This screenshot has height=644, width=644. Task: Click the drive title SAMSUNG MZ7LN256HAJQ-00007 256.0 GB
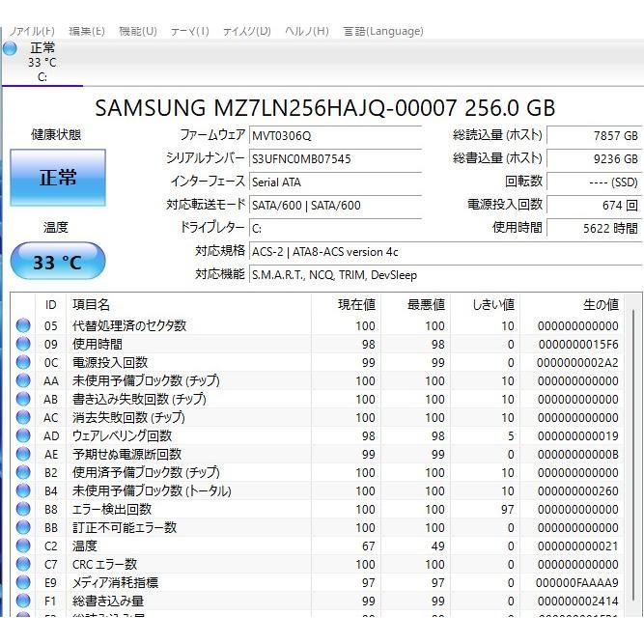click(324, 108)
